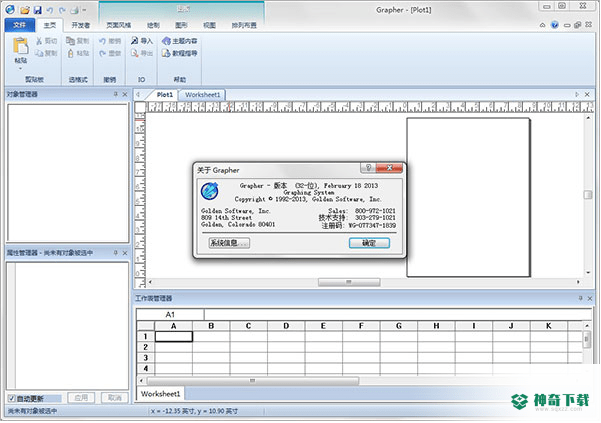The height and width of the screenshot is (423, 601).
Task: Close the About Grapher dialog with red X
Action: point(389,167)
